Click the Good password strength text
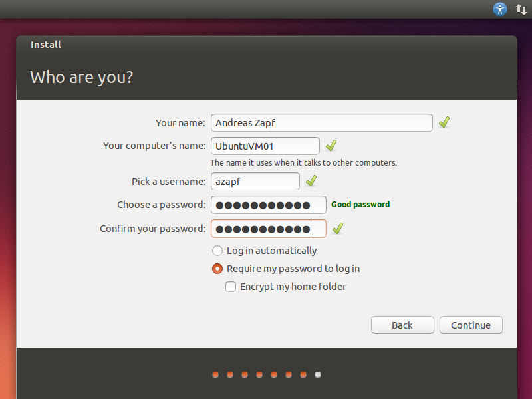The width and height of the screenshot is (532, 399). click(360, 205)
